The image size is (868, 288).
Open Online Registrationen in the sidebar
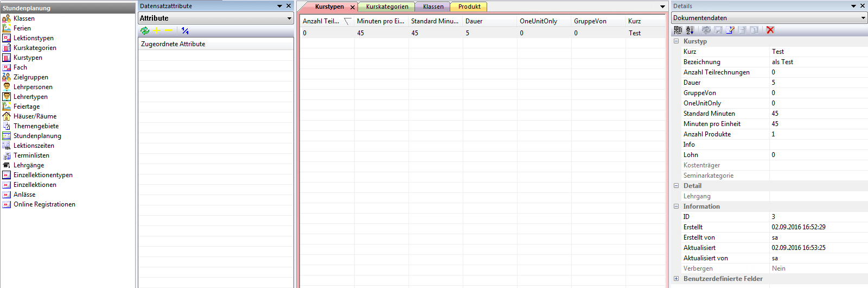coord(44,204)
